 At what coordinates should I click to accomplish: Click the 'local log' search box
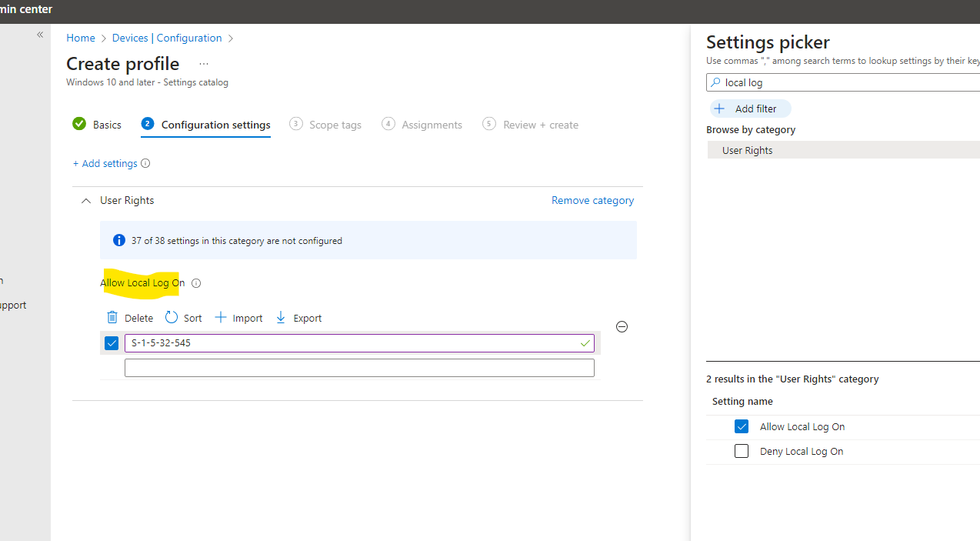pos(843,82)
